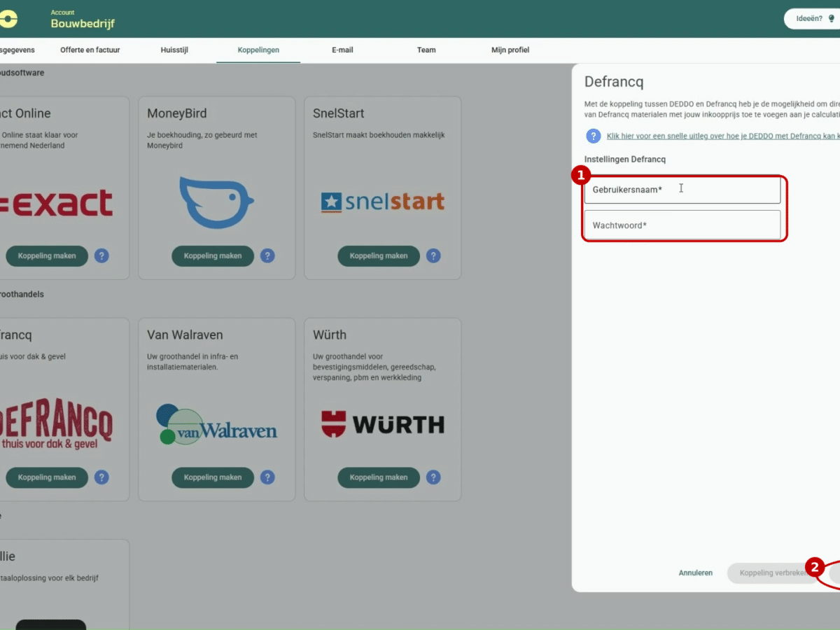Click the blue question mark icon in the Defrancq panel
Screen dimensions: 840x630
click(x=594, y=136)
